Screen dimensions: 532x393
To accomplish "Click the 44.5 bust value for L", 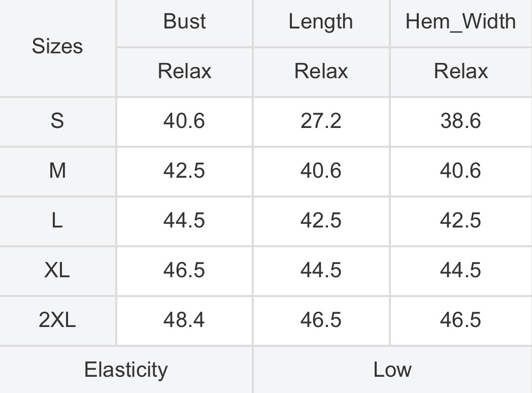I will tap(185, 220).
